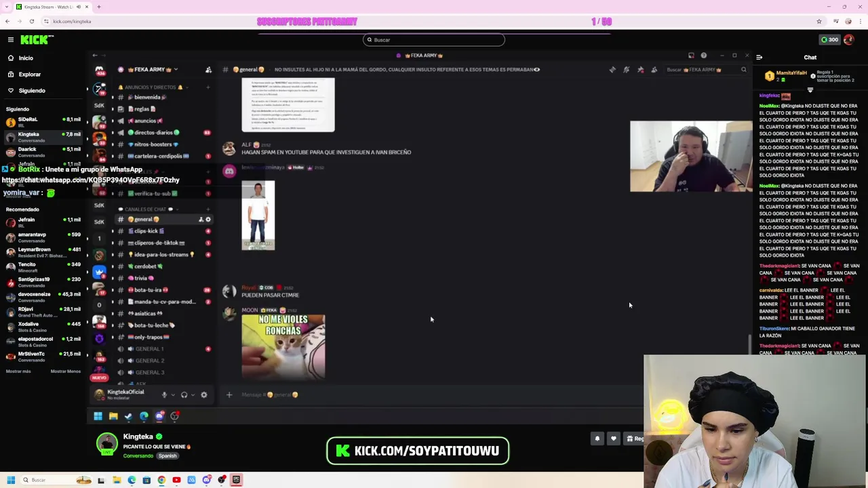Bookmark this page with star icon
Viewport: 868px width, 488px height.
click(x=818, y=21)
